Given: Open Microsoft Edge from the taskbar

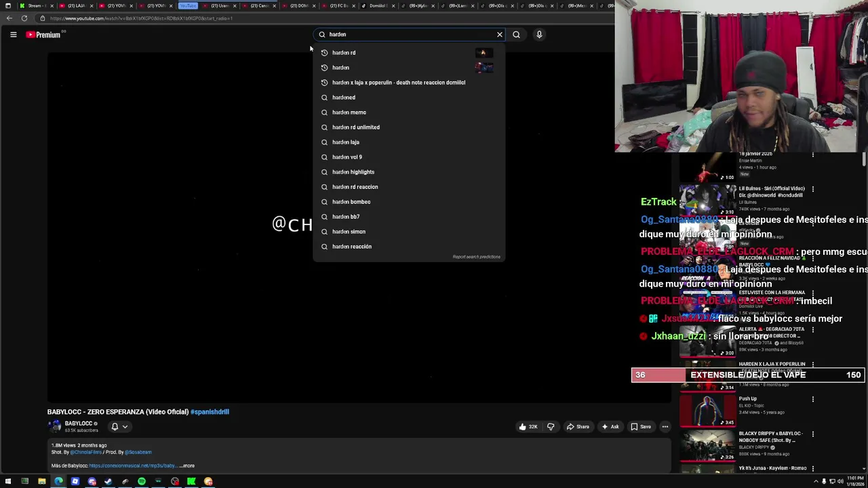Looking at the screenshot, I should click(x=58, y=482).
